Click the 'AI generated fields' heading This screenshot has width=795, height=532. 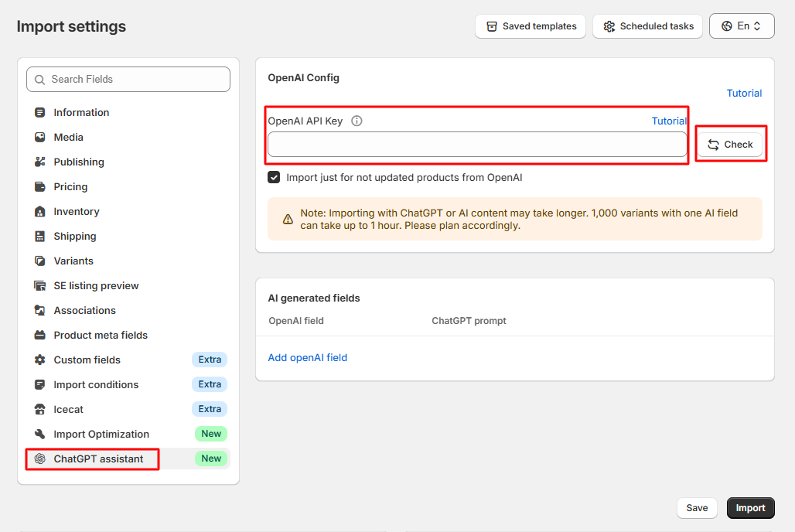[314, 298]
